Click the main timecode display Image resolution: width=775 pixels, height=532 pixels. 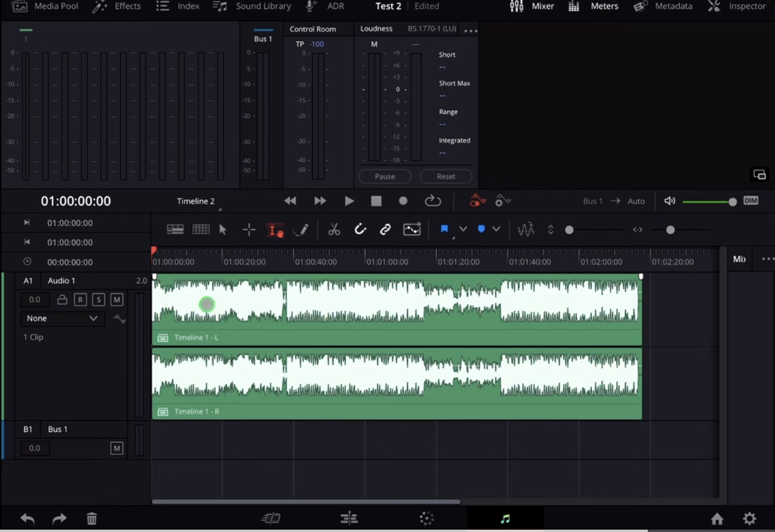click(x=75, y=200)
